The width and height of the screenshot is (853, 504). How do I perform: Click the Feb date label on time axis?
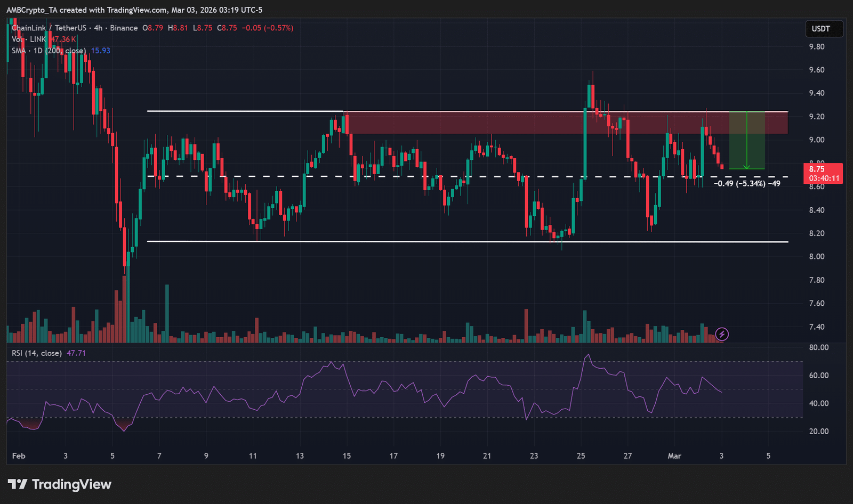19,456
